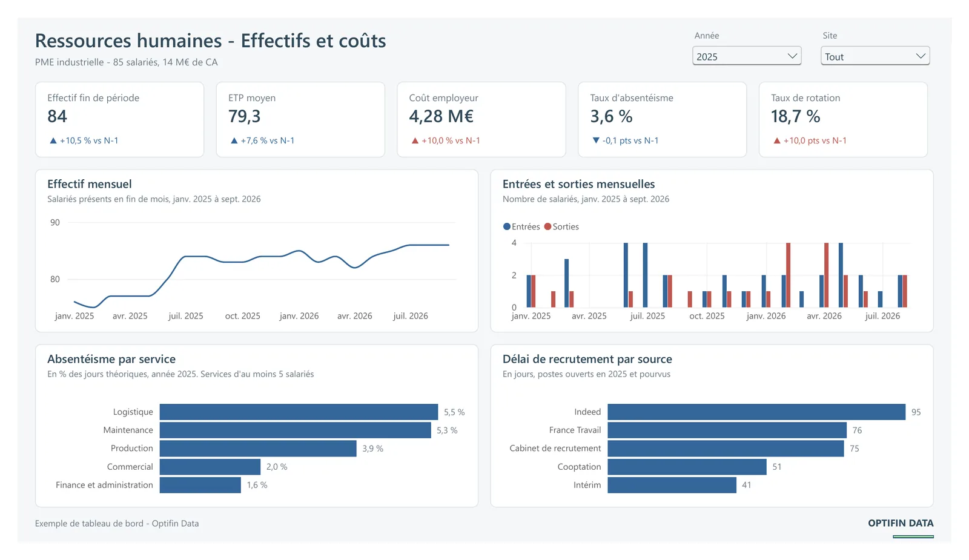Click the Logistique absenteeism bar
969x560 pixels.
tap(299, 412)
